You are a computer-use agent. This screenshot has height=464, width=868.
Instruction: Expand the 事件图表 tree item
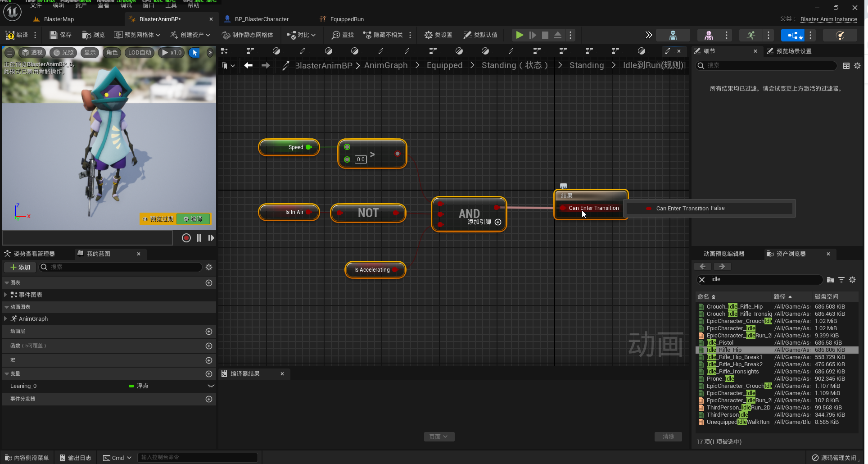pyautogui.click(x=5, y=295)
